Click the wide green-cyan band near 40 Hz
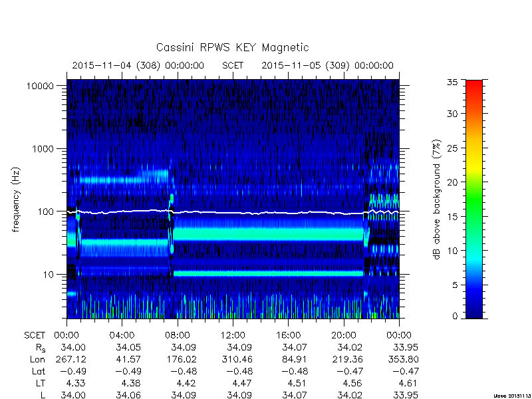 tap(268, 234)
